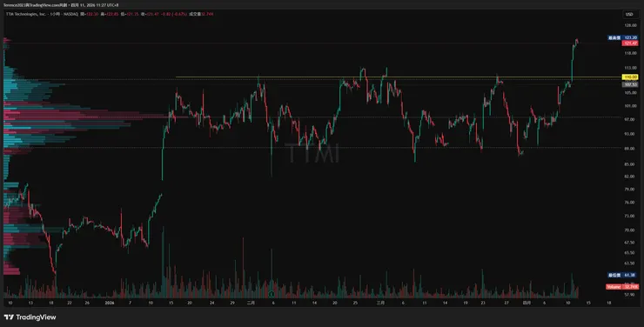Click the 57.90 price axis value

point(630,295)
